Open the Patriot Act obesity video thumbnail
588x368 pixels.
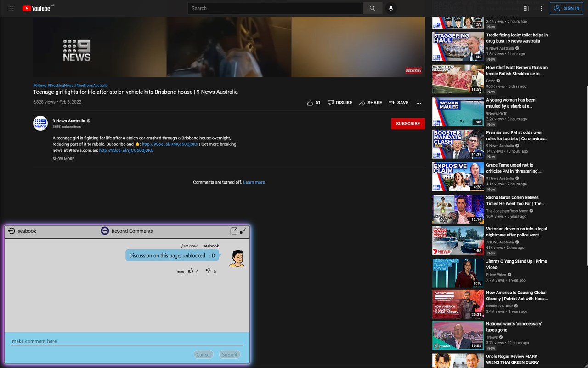[458, 304]
